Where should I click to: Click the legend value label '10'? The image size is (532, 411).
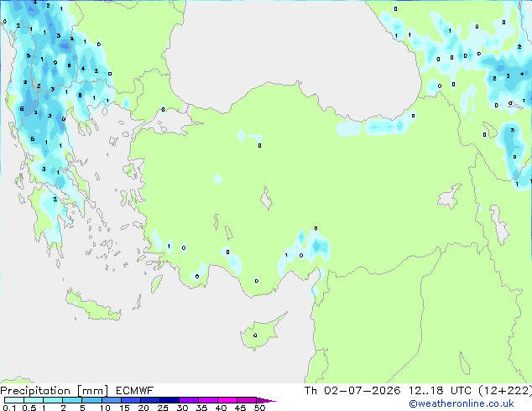pyautogui.click(x=105, y=408)
